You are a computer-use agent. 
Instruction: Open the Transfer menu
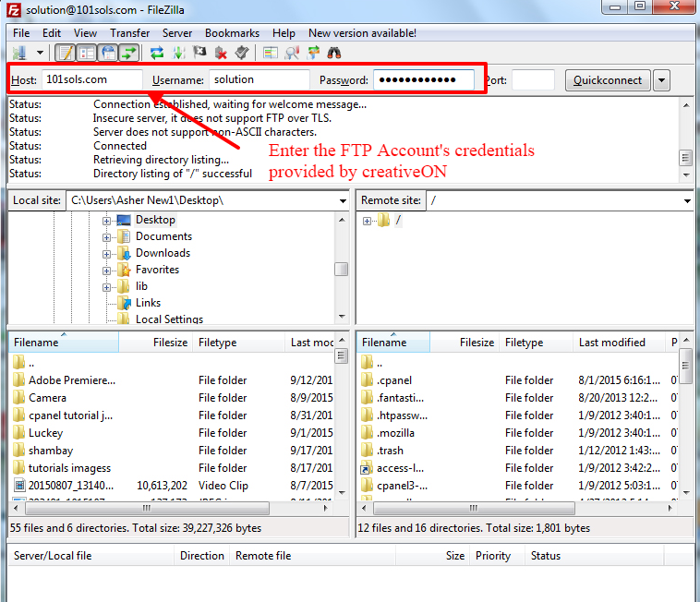[x=130, y=33]
